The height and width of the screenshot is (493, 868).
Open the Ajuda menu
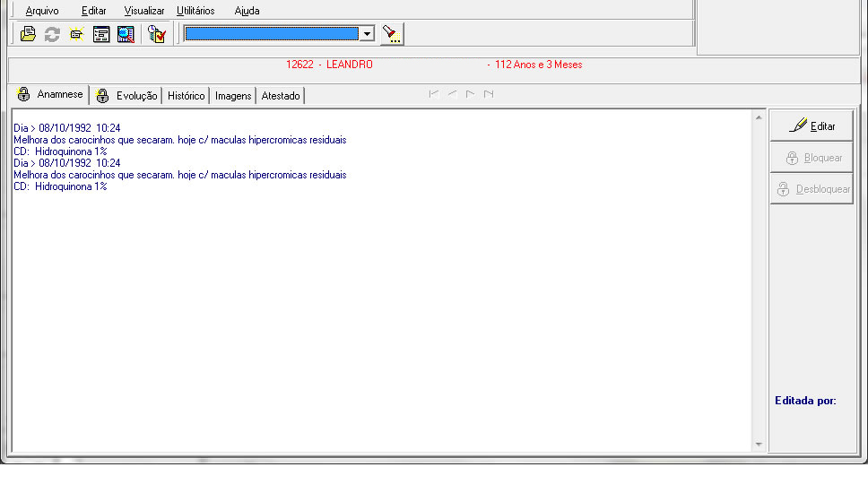click(247, 11)
